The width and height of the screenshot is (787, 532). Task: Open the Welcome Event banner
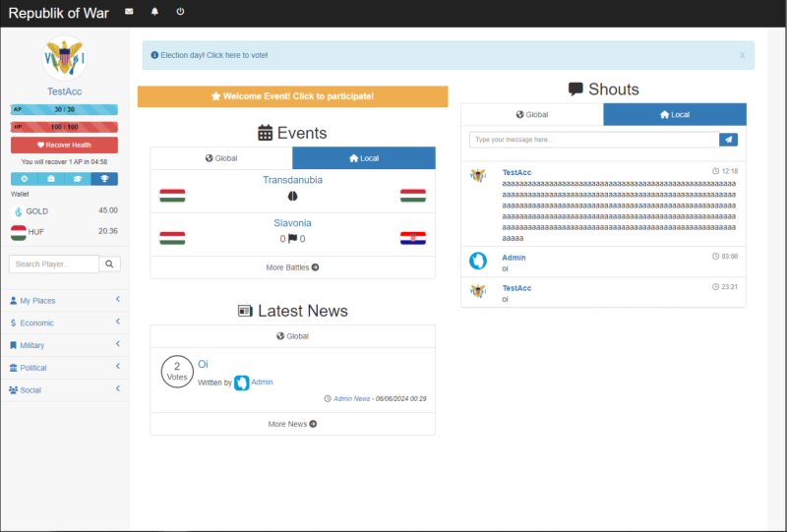click(x=292, y=96)
